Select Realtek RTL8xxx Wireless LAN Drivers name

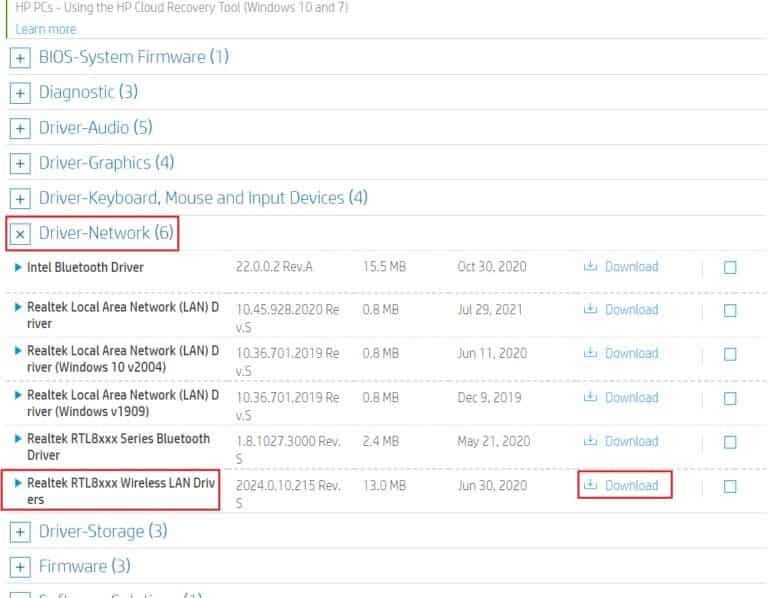point(121,491)
